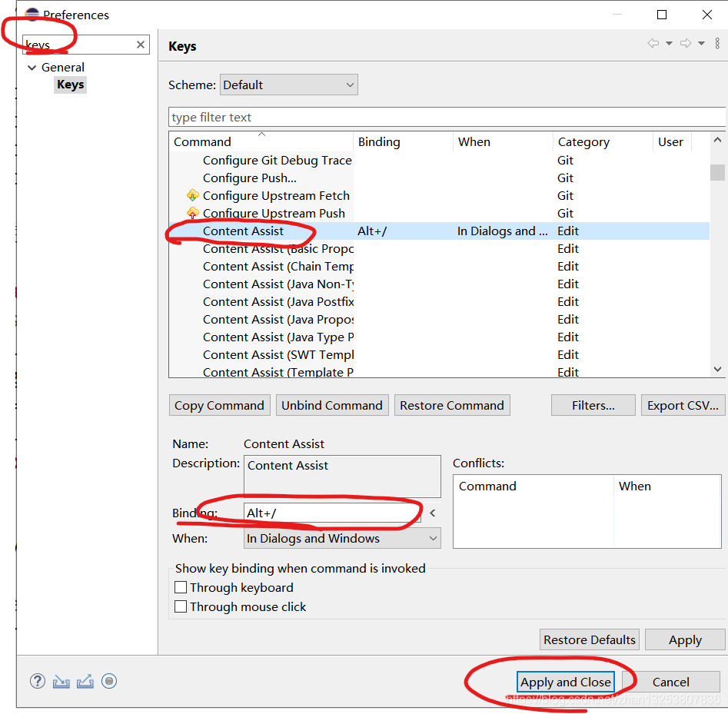Sort by the Binding column header
Screen dimensions: 728x714
coord(403,141)
